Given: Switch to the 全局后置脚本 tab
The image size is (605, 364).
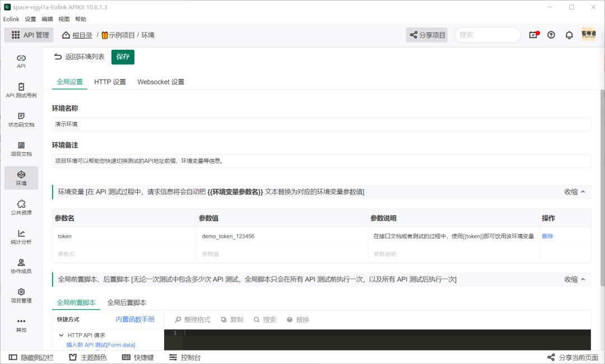Looking at the screenshot, I should pyautogui.click(x=127, y=303).
